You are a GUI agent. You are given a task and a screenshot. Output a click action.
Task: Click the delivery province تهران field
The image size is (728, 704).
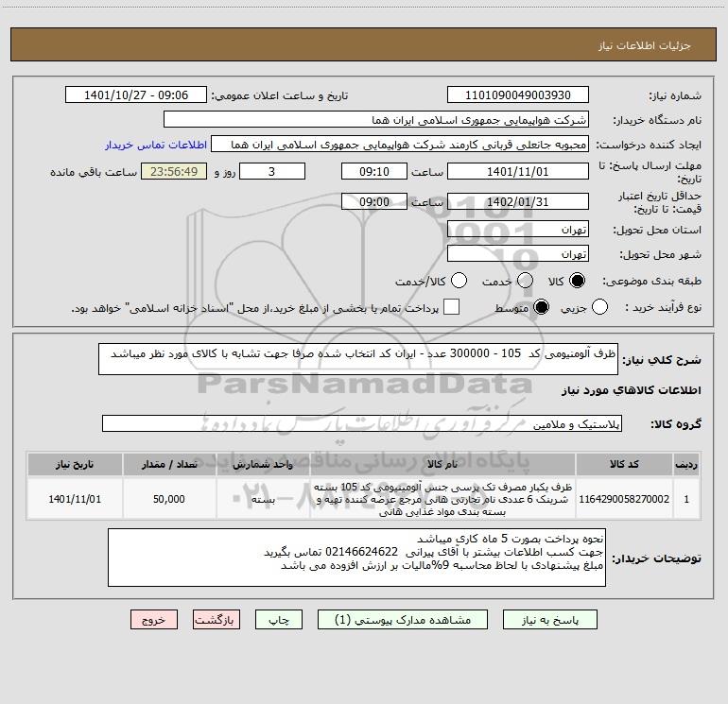pos(518,230)
